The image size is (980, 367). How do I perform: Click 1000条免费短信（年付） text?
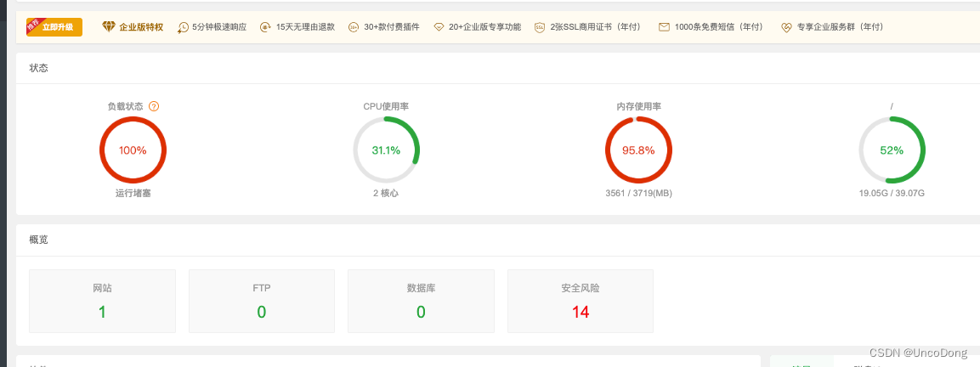click(x=719, y=27)
